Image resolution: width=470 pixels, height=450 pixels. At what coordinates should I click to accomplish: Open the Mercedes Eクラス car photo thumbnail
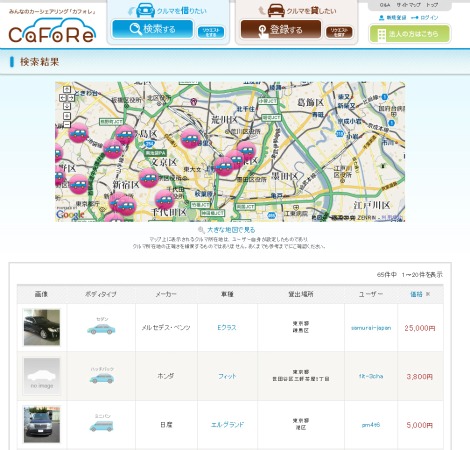pyautogui.click(x=42, y=327)
